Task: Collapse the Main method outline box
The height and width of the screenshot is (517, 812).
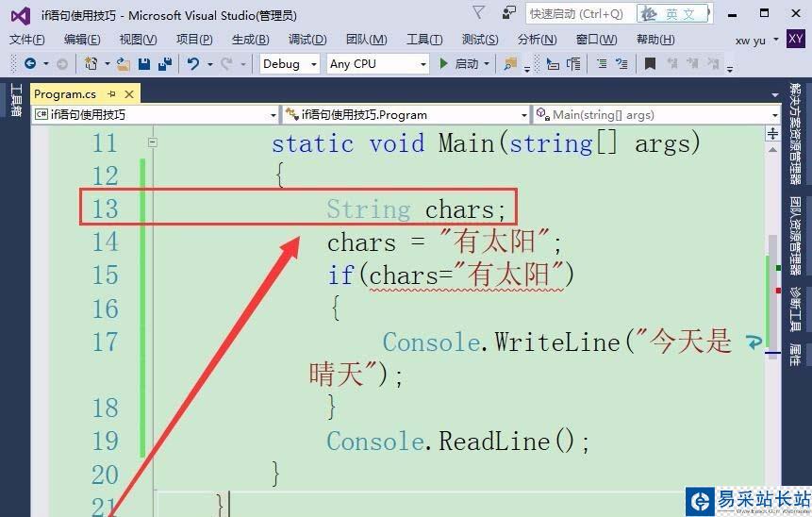Action: tap(152, 142)
